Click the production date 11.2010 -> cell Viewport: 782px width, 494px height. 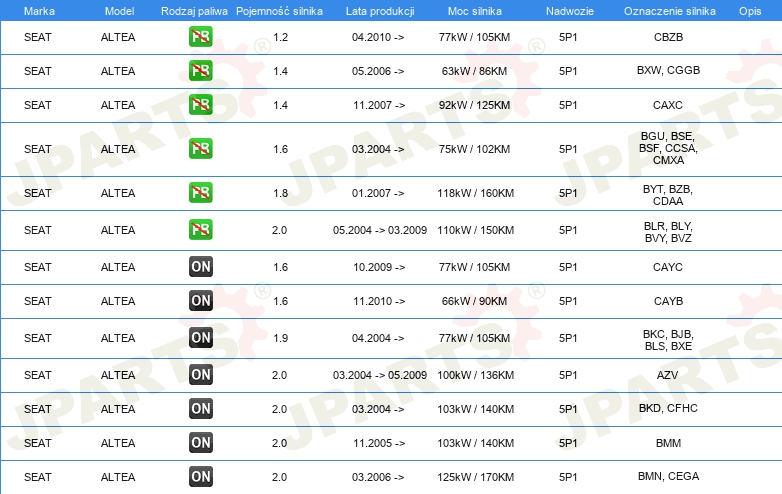[x=379, y=301]
